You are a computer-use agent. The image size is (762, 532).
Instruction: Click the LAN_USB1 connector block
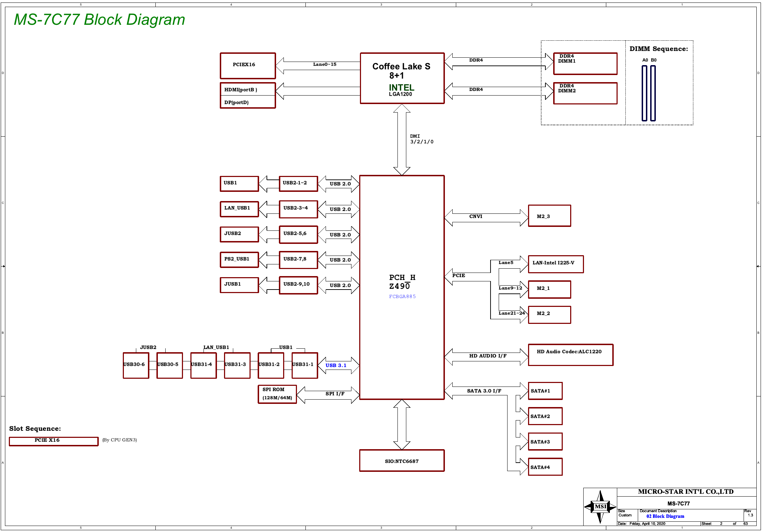click(x=239, y=209)
